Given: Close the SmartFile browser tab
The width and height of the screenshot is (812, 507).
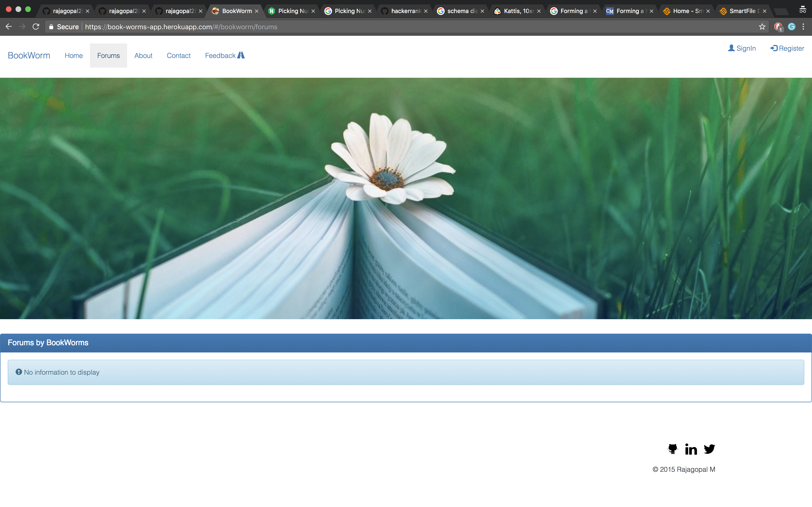Looking at the screenshot, I should (x=764, y=11).
